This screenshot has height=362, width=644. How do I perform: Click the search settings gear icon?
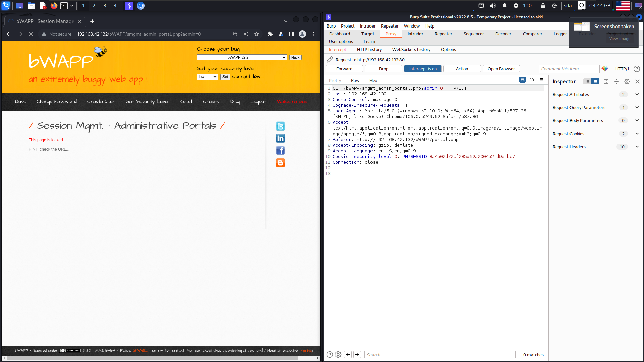[x=338, y=355]
